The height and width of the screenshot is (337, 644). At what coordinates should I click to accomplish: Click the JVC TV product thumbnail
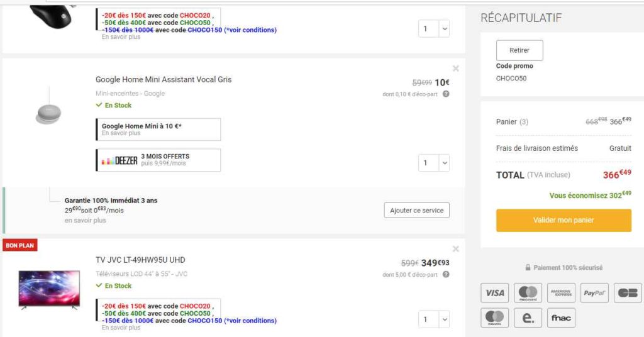tap(49, 289)
